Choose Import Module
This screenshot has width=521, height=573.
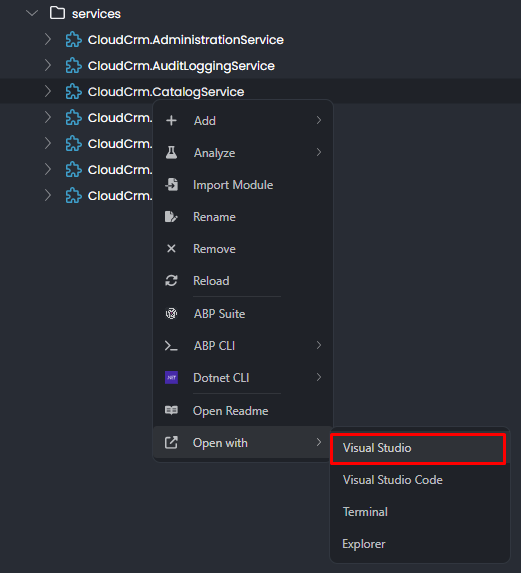point(243,185)
